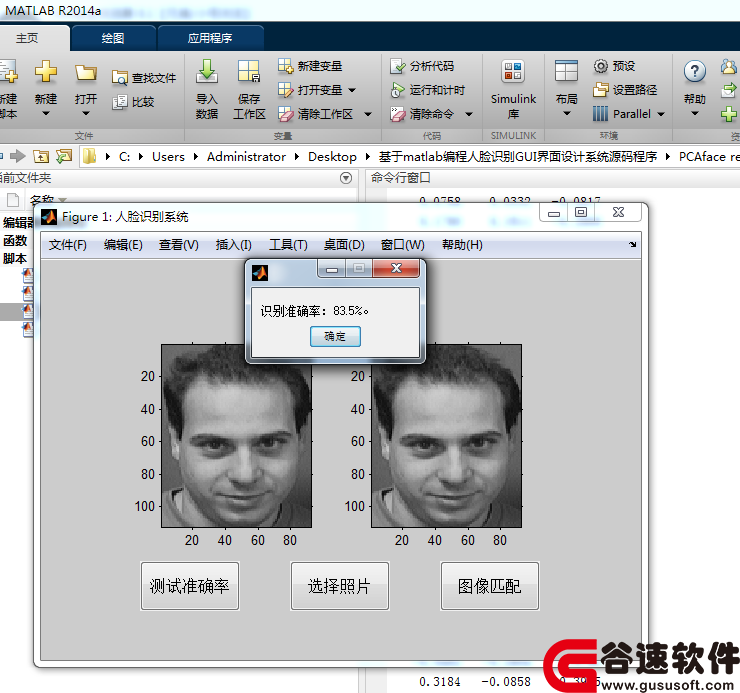Click the left face image plot
Screen dimensions: 740x693
click(x=236, y=436)
